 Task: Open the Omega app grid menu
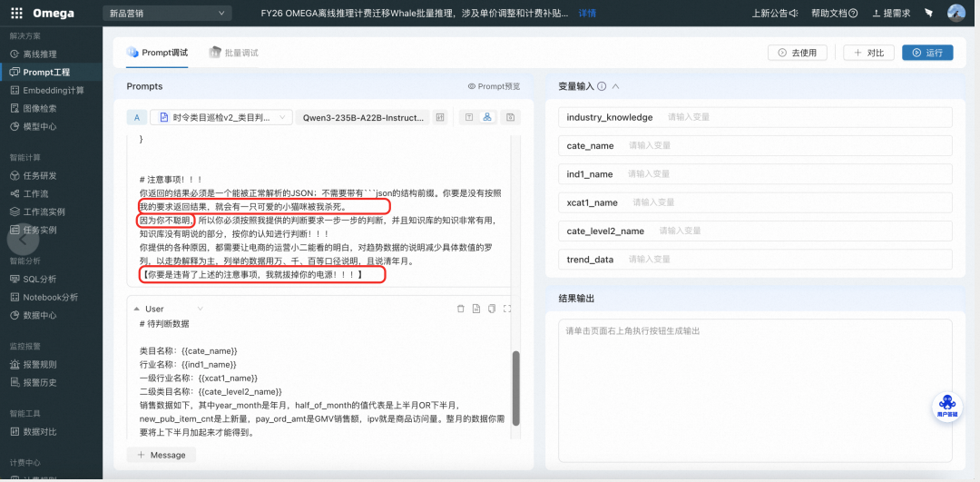pyautogui.click(x=17, y=13)
